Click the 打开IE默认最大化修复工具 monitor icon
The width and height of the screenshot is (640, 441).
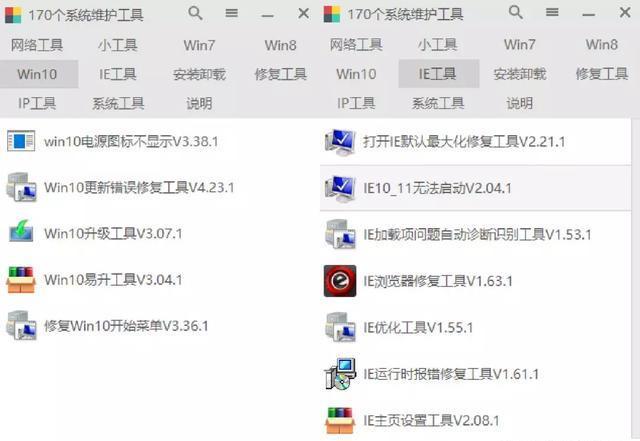coord(340,143)
